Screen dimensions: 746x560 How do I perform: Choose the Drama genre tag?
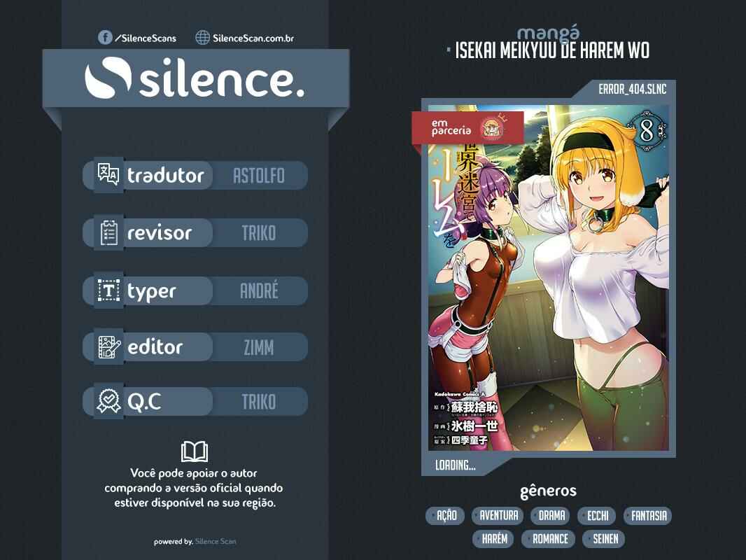click(x=551, y=516)
